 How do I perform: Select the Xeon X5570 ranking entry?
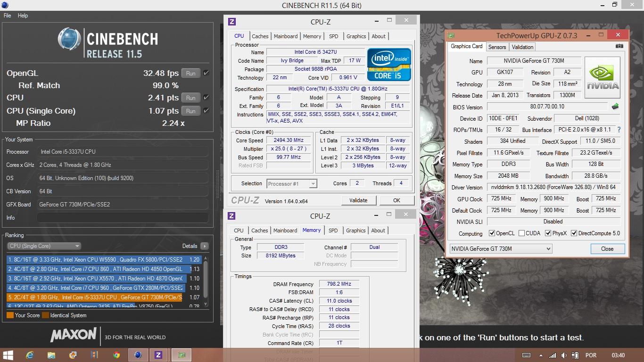104,278
